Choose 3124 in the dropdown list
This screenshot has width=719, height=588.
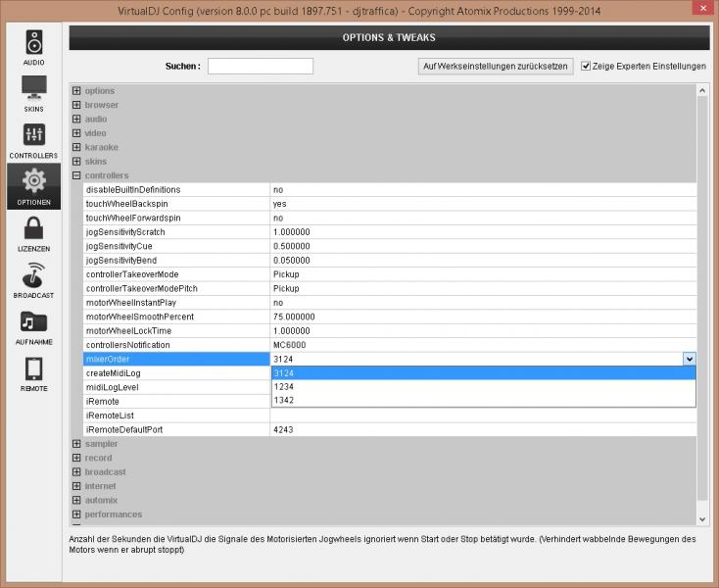(x=484, y=373)
